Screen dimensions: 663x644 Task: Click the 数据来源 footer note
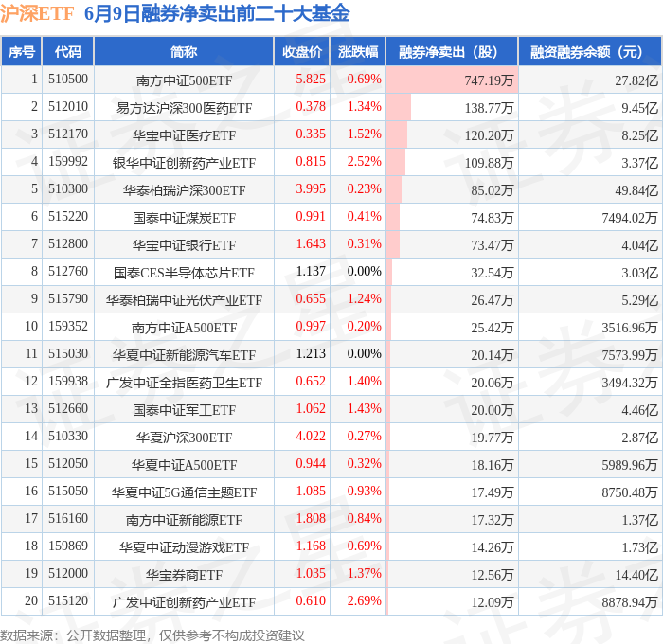pyautogui.click(x=152, y=635)
